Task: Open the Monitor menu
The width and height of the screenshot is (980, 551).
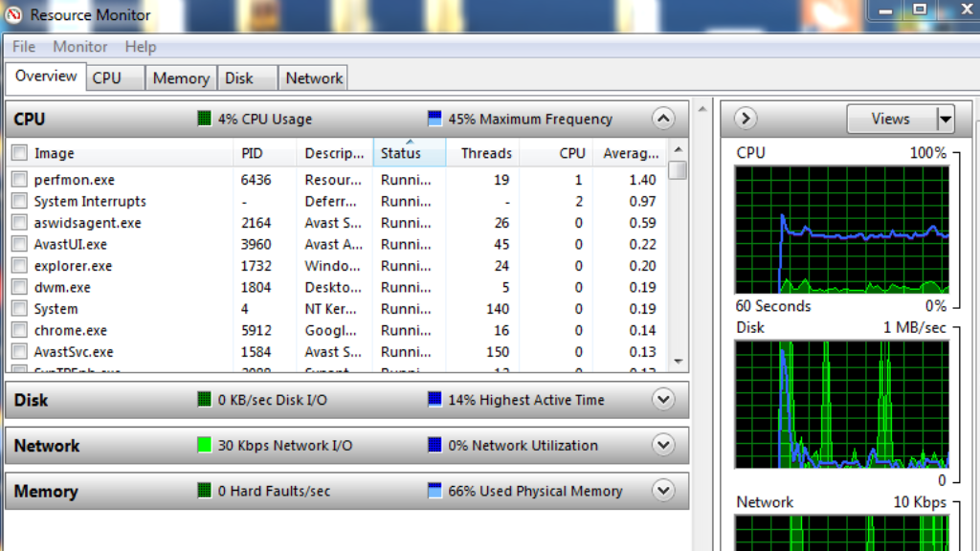Action: click(x=79, y=46)
